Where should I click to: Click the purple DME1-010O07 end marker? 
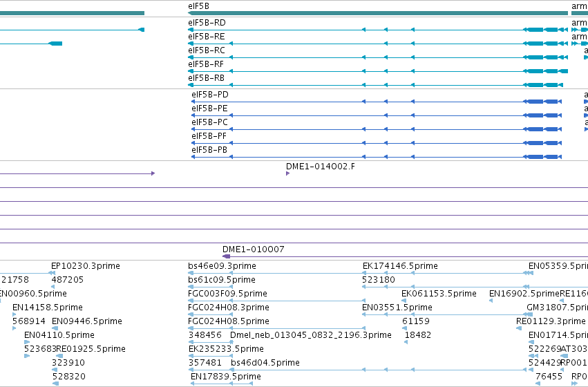(226, 256)
